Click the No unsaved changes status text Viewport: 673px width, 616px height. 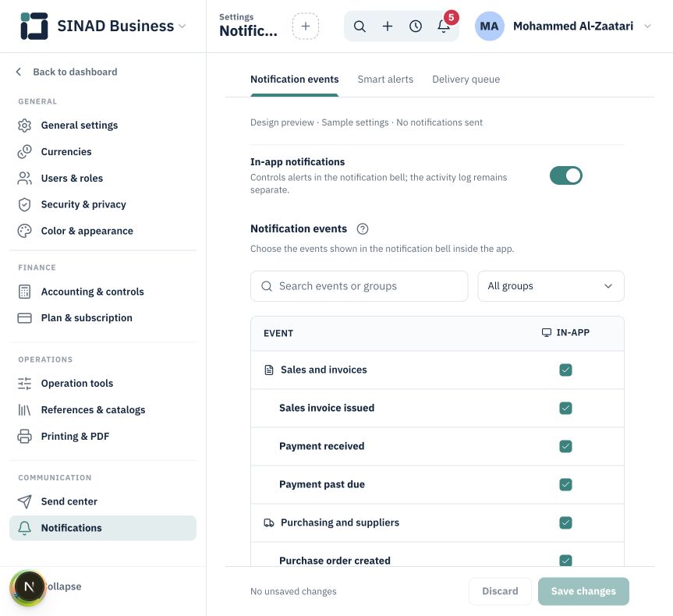293,592
